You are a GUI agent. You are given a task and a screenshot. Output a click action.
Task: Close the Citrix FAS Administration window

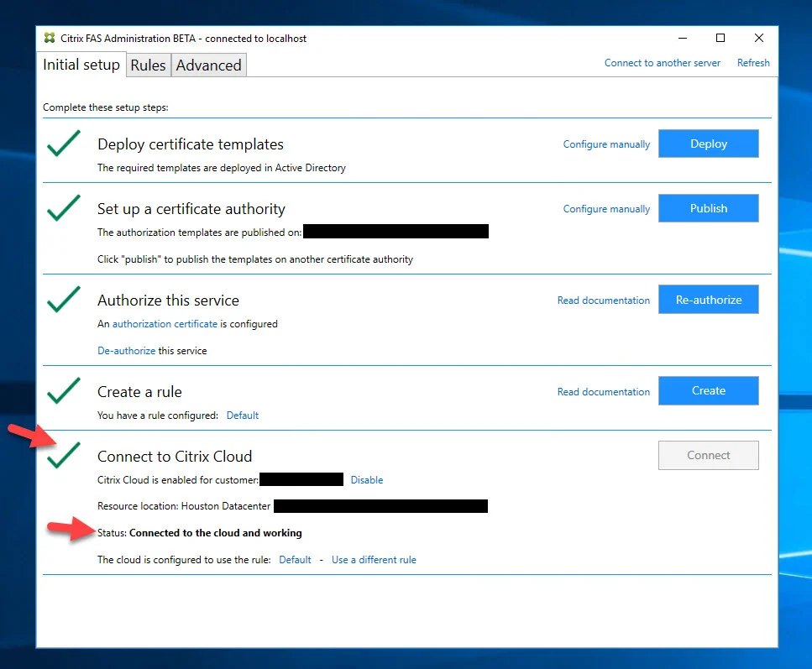coord(758,38)
